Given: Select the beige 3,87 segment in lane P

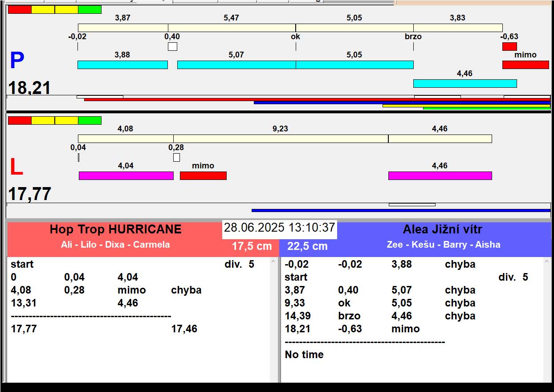Looking at the screenshot, I should tap(123, 28).
